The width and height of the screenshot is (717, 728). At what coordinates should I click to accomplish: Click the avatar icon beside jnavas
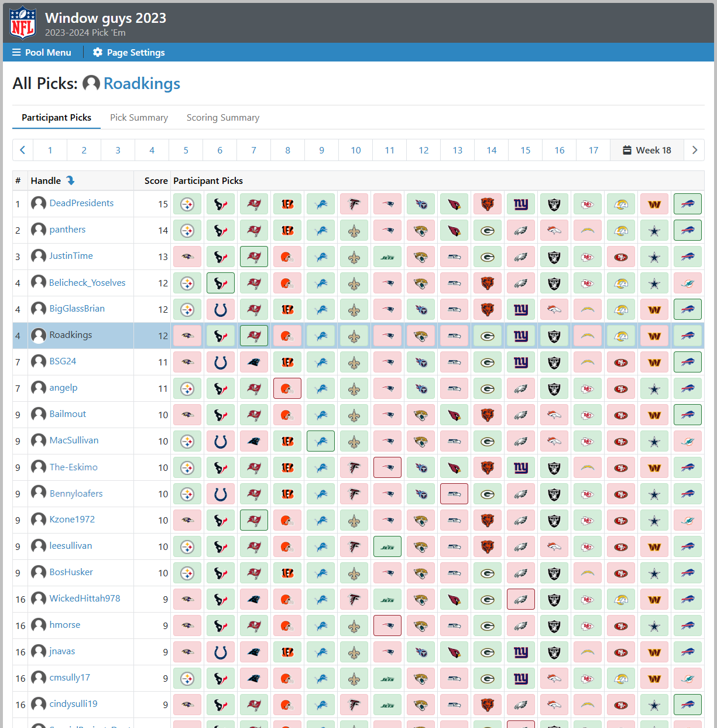coord(39,651)
